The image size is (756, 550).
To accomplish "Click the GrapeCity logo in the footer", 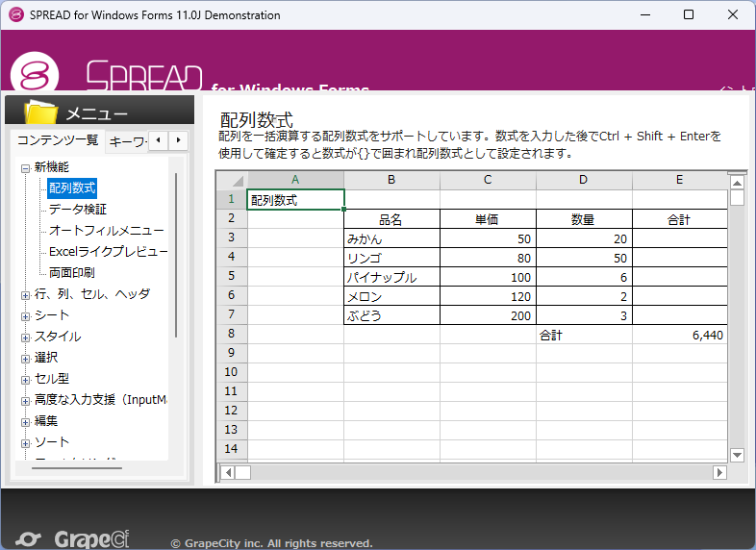I will coord(72,538).
